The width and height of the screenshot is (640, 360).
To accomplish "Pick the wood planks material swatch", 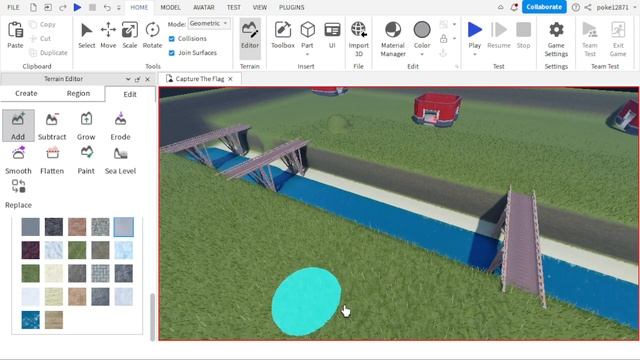I will point(54,320).
